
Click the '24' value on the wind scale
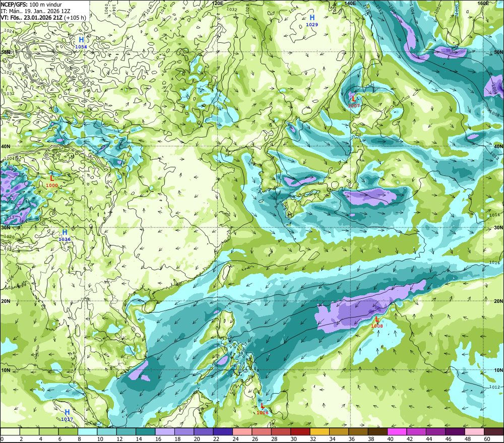tap(235, 439)
